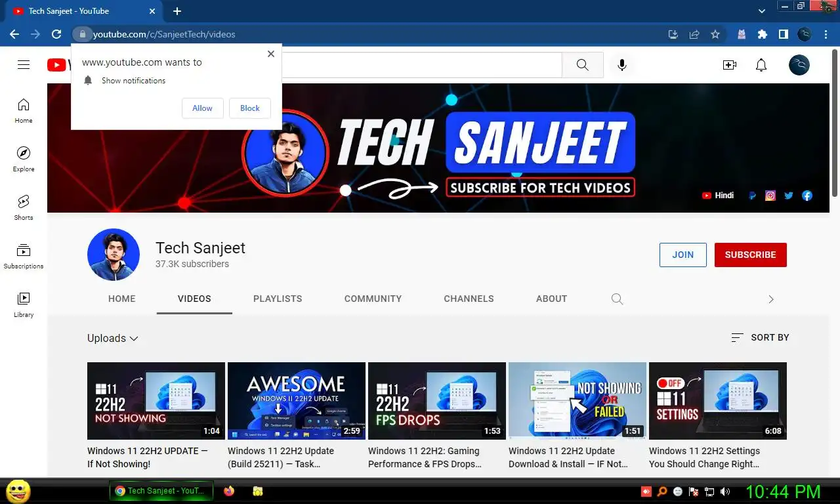The width and height of the screenshot is (840, 504).
Task: Allow notifications from youtube.com
Action: 202,108
